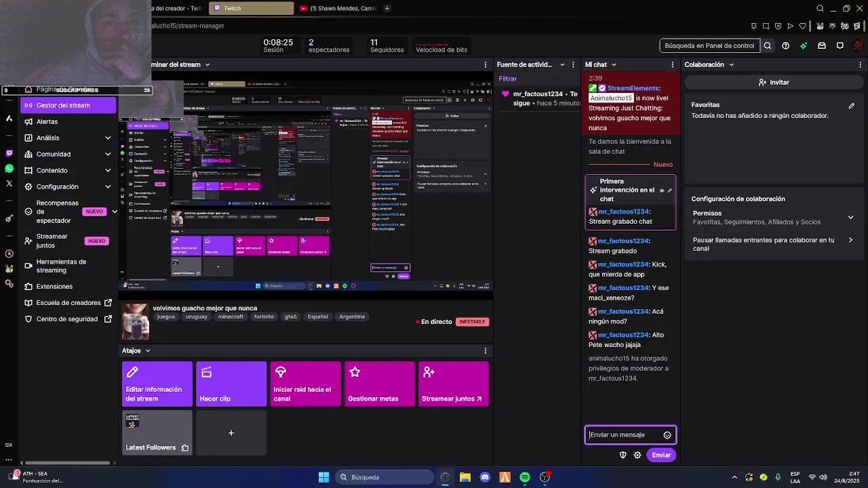Click the taskbar Búsqueda search box
868x488 pixels.
click(385, 477)
